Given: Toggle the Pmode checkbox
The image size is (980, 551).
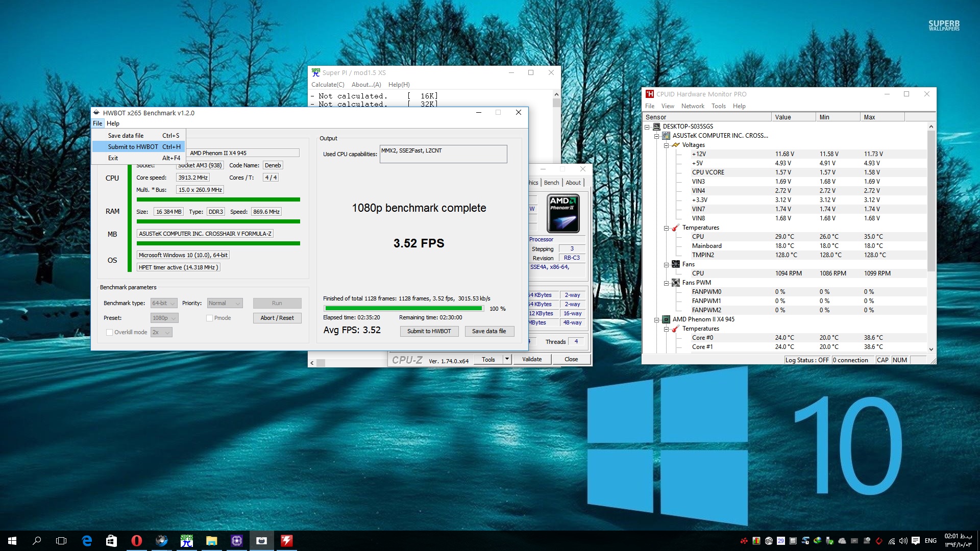Looking at the screenshot, I should tap(209, 318).
